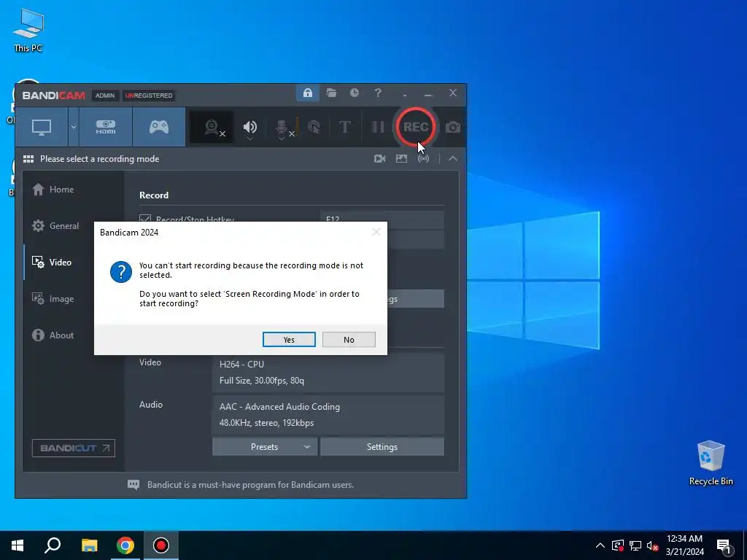Click the Bandicam taskbar icon

[x=161, y=545]
